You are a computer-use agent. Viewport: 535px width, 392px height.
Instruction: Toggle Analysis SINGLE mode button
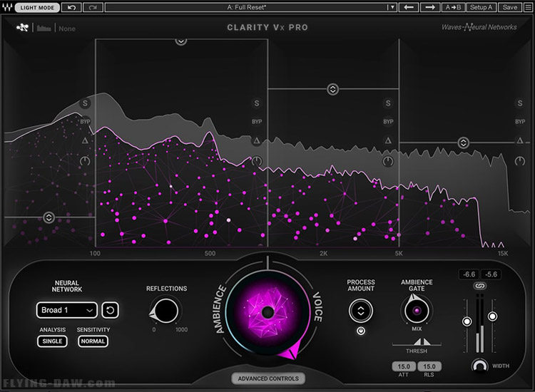click(52, 341)
